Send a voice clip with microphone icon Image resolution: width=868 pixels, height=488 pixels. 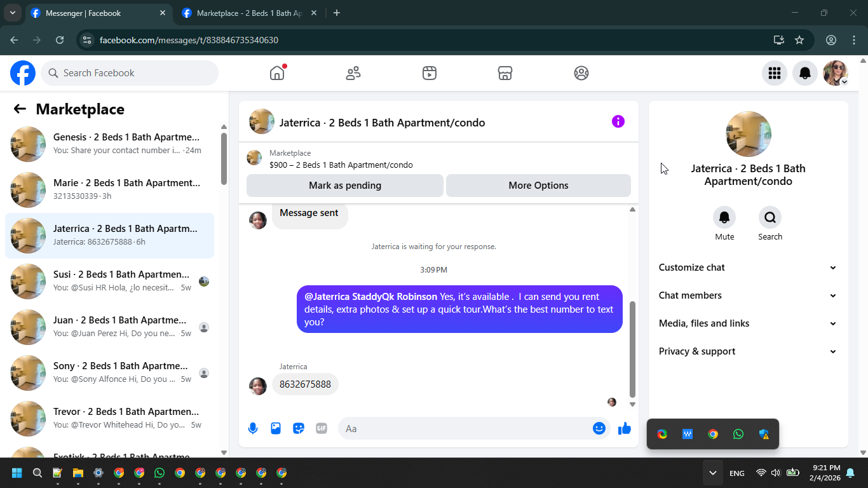tap(253, 428)
